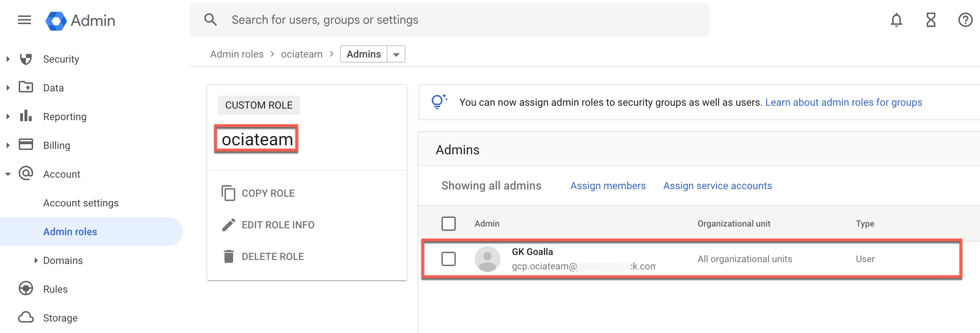This screenshot has height=333, width=980.
Task: Open the hourglass tasks icon
Action: click(x=931, y=20)
